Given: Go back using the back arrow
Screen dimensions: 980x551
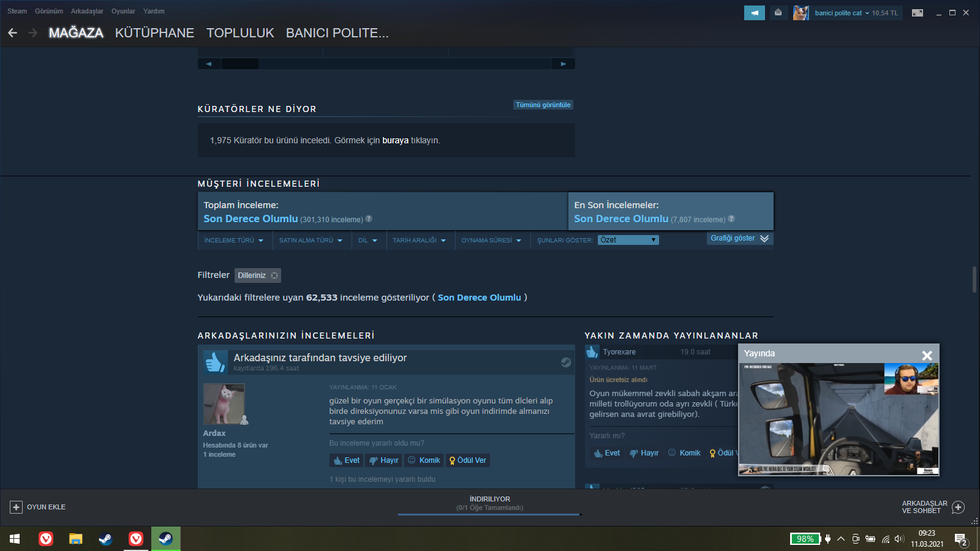Looking at the screenshot, I should point(12,33).
